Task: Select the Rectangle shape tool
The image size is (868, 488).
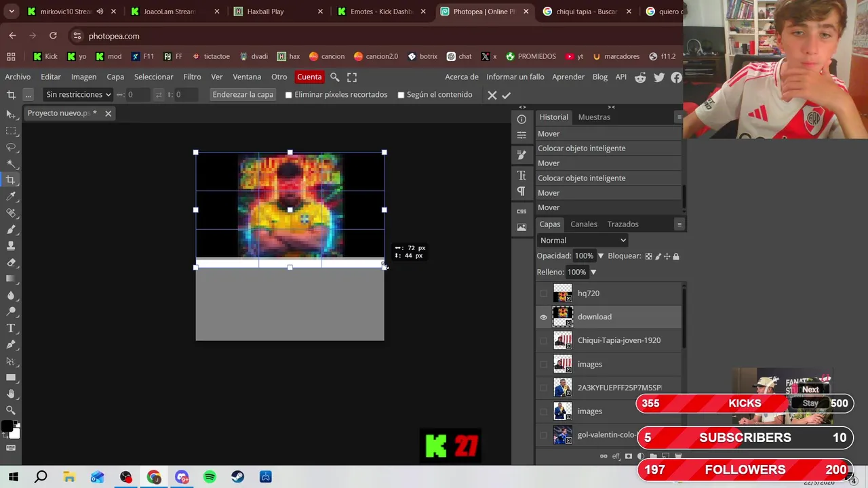Action: tap(11, 377)
